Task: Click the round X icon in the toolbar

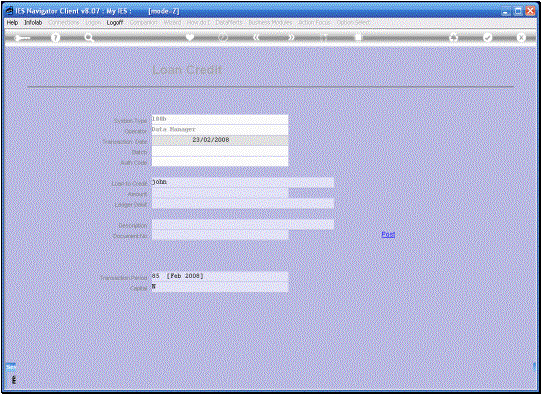Action: pos(521,37)
